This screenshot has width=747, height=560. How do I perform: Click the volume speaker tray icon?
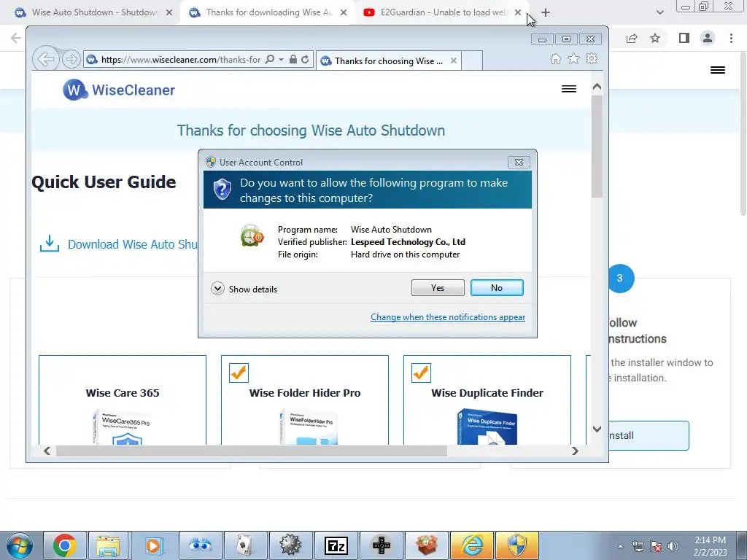point(673,546)
